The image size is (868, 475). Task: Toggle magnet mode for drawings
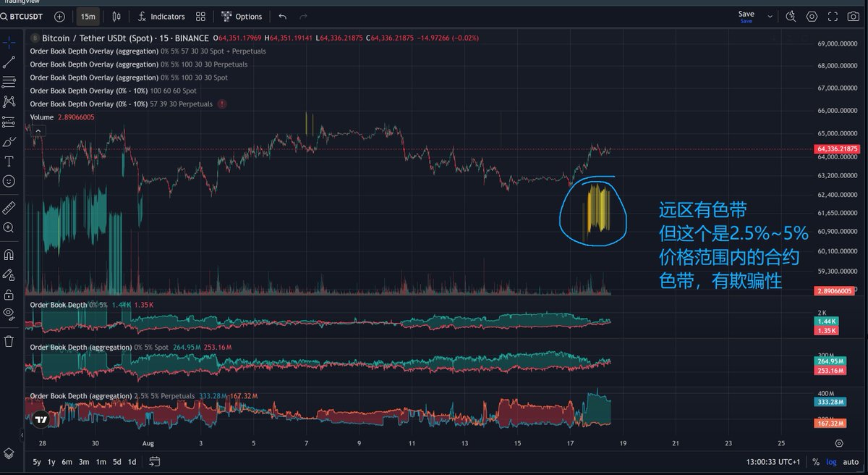point(9,255)
